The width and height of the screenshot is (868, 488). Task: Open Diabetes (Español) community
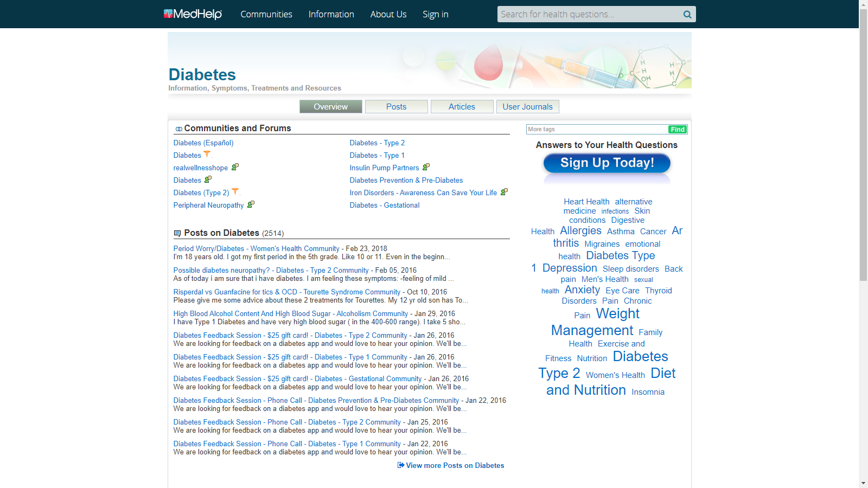coord(203,143)
